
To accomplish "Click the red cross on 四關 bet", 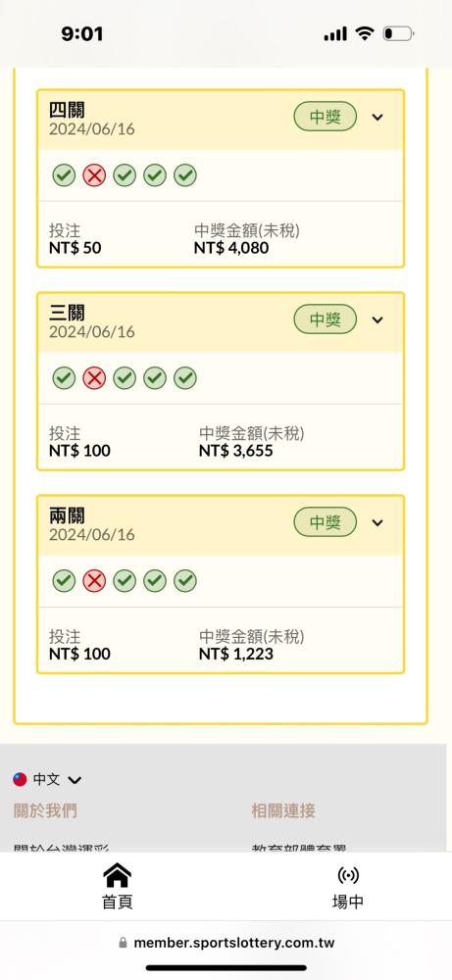I will coord(94,175).
